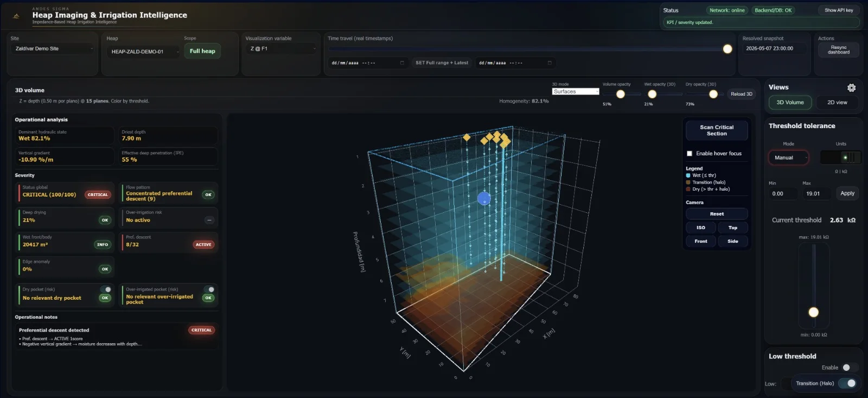Click Resync dashboard button

[839, 50]
